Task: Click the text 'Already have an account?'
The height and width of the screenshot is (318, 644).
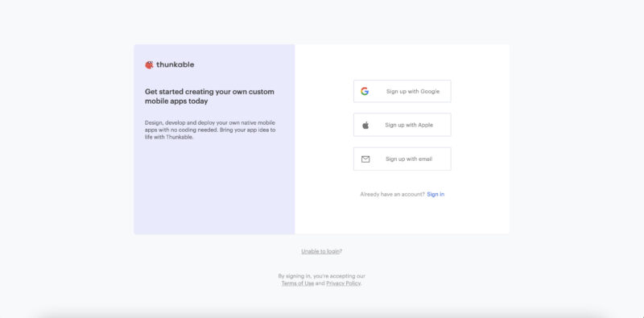Action: (x=392, y=194)
